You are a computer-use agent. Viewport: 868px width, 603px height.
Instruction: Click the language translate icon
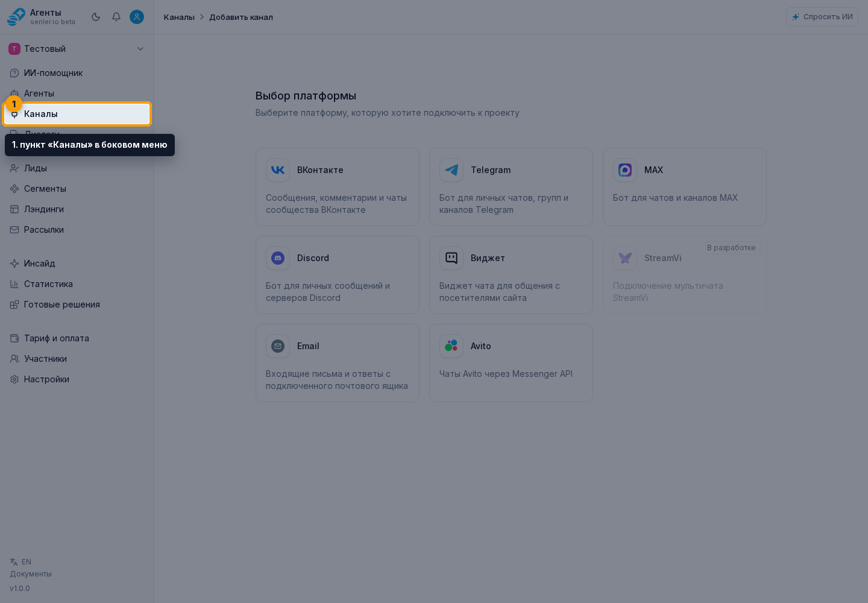[x=14, y=562]
